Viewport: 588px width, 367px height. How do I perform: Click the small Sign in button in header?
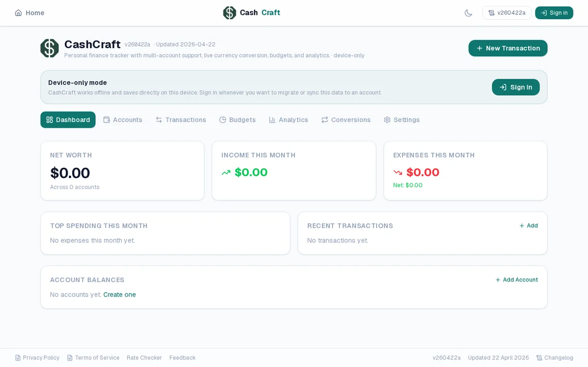[554, 13]
